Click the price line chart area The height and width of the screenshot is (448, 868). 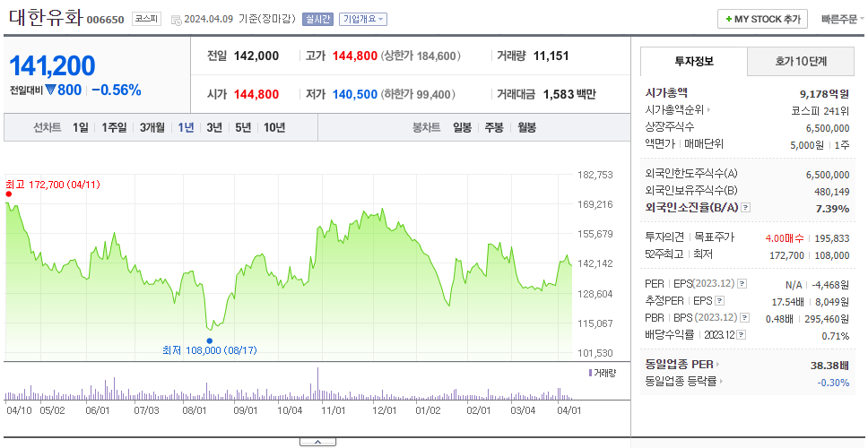(x=289, y=267)
